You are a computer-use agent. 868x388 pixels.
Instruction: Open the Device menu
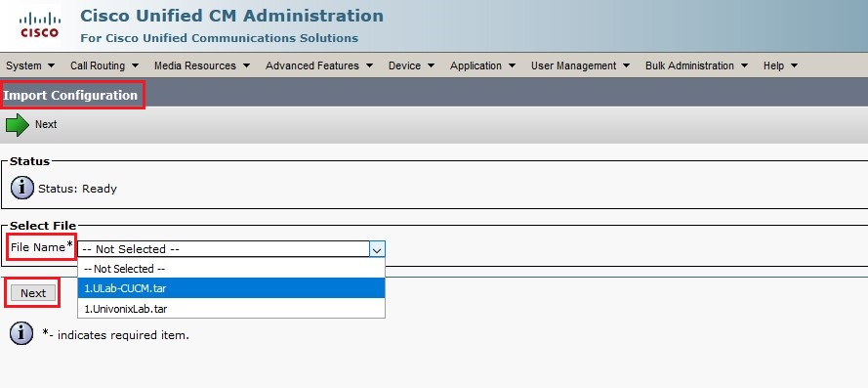point(411,65)
